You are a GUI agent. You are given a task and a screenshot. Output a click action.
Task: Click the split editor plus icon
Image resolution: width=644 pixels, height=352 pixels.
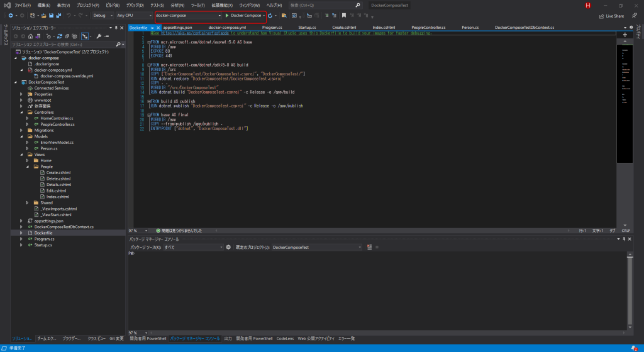pos(625,35)
